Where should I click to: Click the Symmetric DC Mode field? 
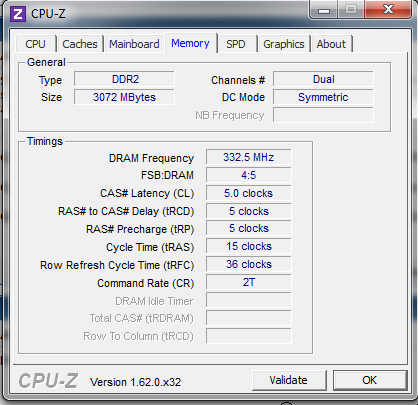(x=323, y=97)
